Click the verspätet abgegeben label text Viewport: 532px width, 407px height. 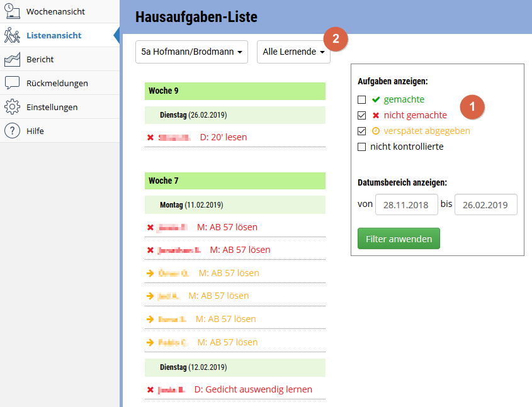point(427,131)
